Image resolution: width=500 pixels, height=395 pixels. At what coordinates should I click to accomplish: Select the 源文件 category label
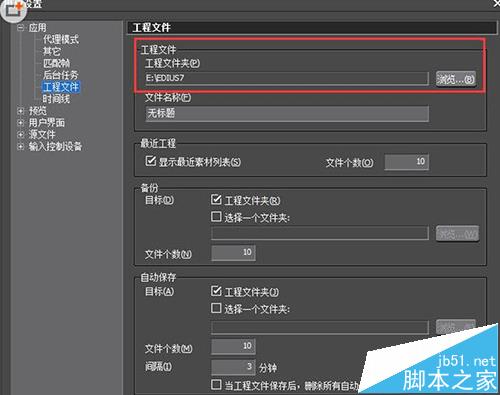[42, 134]
